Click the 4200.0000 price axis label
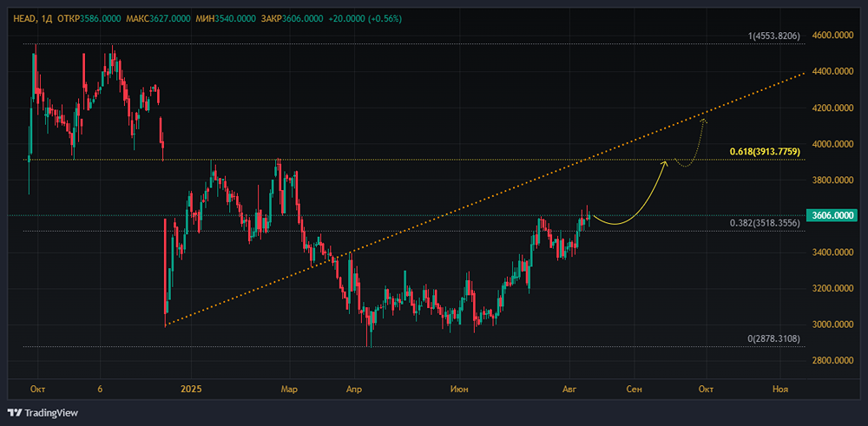This screenshot has height=426, width=868. [833, 108]
